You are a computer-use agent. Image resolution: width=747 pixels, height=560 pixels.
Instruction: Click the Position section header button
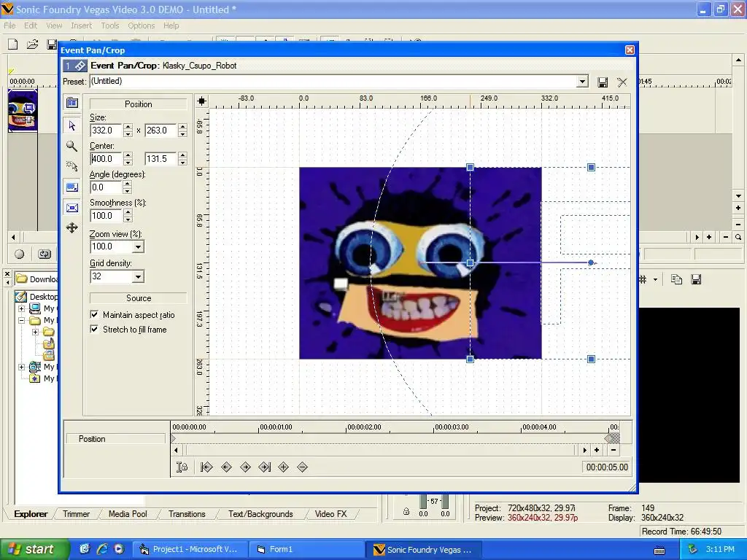tap(138, 104)
